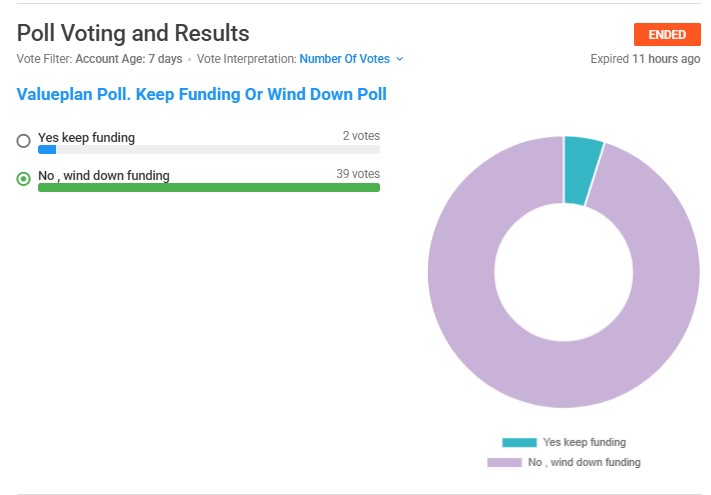Click the Poll Voting and Results heading
The width and height of the screenshot is (711, 495).
(133, 35)
